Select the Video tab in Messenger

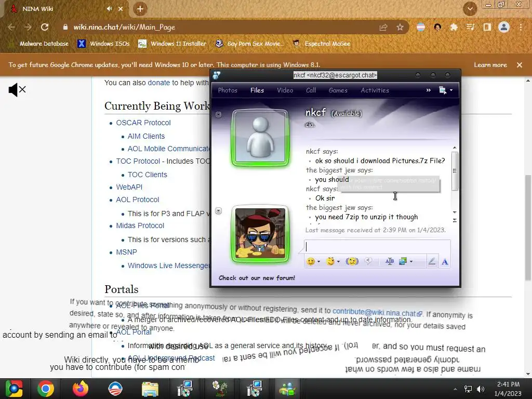(x=285, y=90)
